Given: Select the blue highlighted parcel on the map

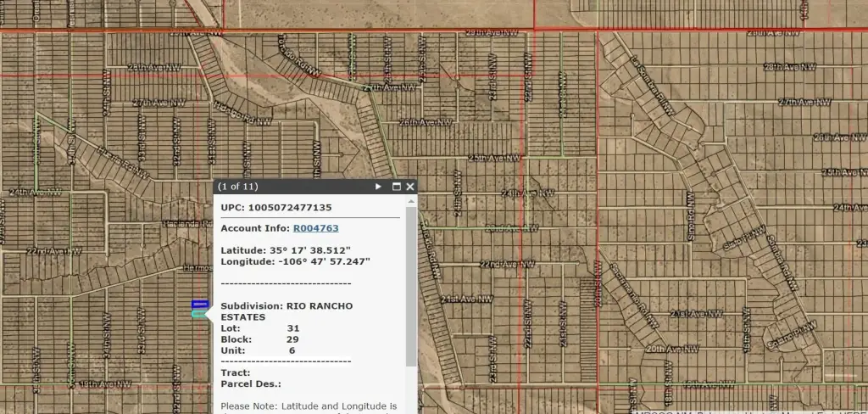Looking at the screenshot, I should [200, 303].
